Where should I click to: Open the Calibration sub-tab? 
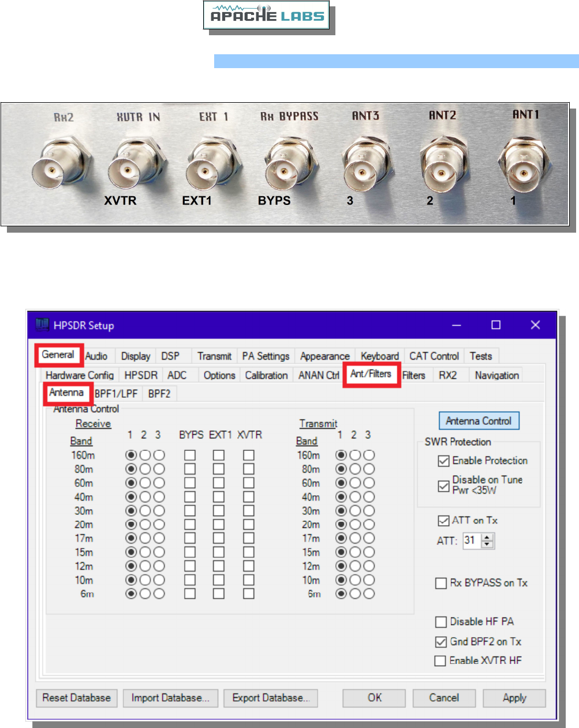(266, 375)
